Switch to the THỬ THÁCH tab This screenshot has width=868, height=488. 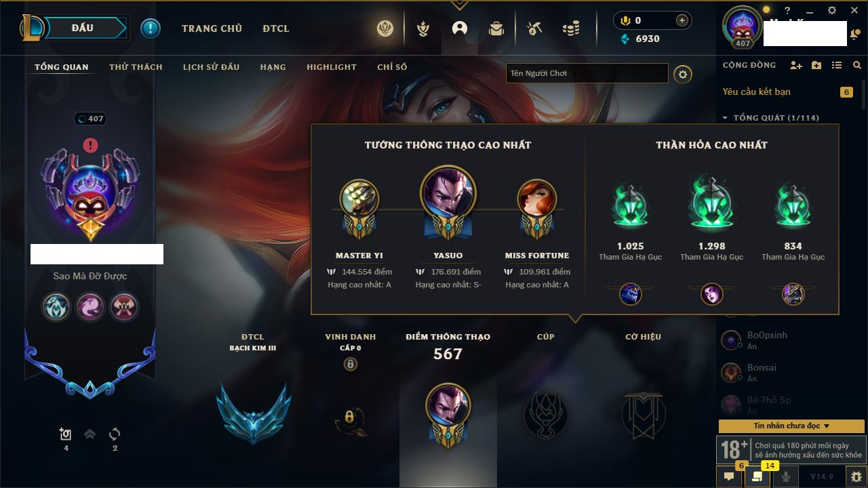point(136,67)
